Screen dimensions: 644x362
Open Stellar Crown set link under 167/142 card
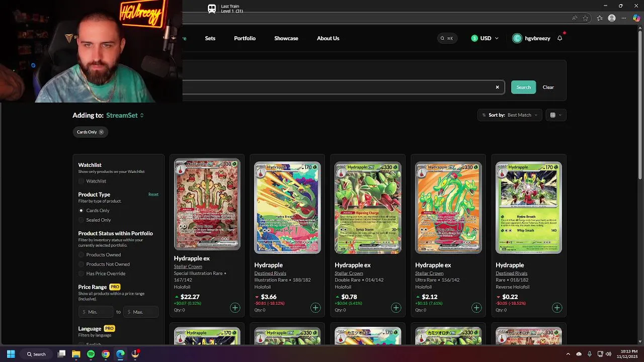[188, 266]
